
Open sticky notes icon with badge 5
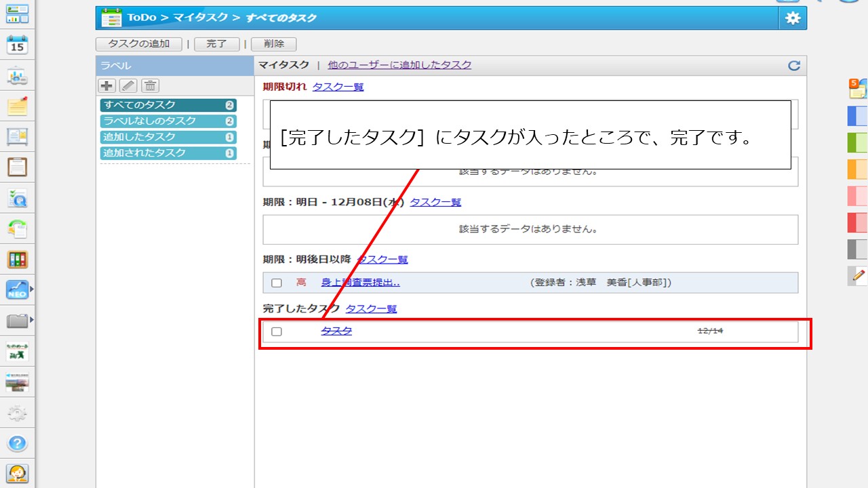coord(857,88)
